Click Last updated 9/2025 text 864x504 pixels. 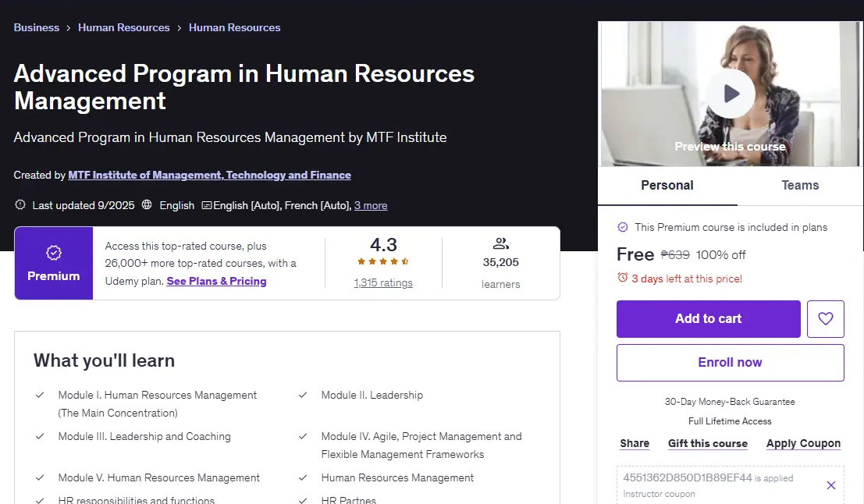click(x=84, y=205)
